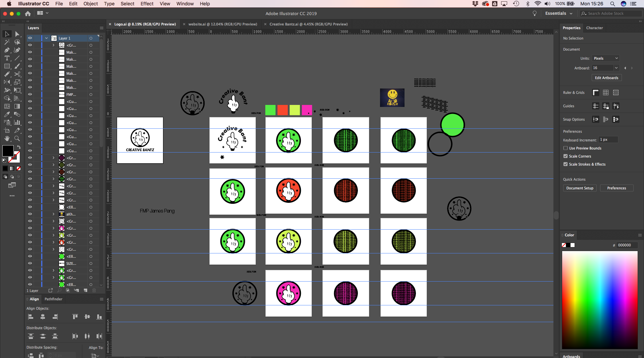Image resolution: width=644 pixels, height=358 pixels.
Task: Pick a color from the Color spectrum
Action: [600, 300]
